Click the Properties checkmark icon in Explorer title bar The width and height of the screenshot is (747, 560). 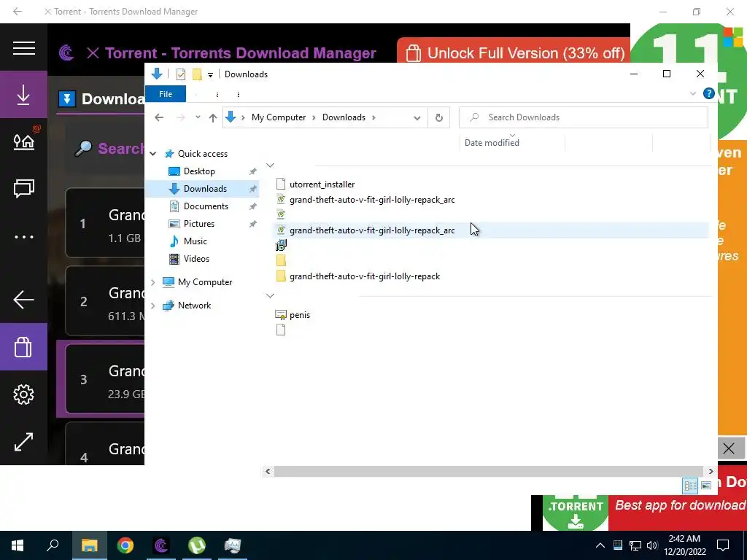pos(181,74)
